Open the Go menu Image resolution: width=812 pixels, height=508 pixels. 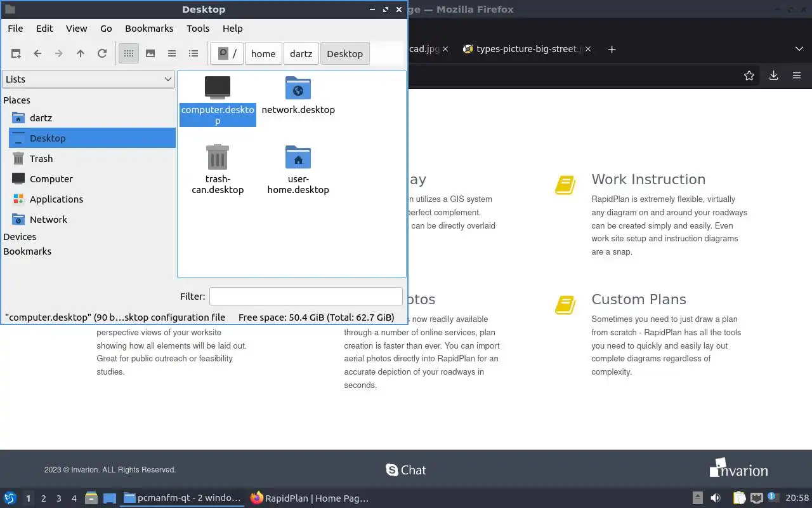tap(106, 29)
